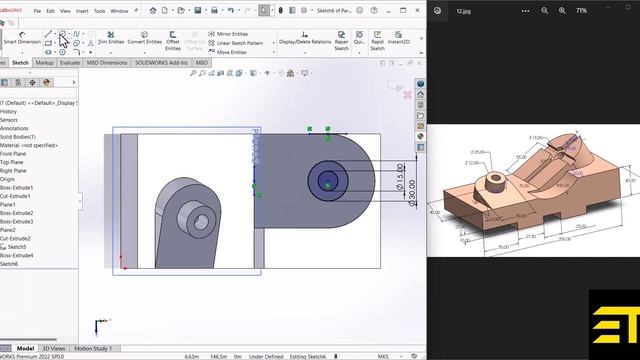
Task: Open the View menu
Action: point(65,11)
